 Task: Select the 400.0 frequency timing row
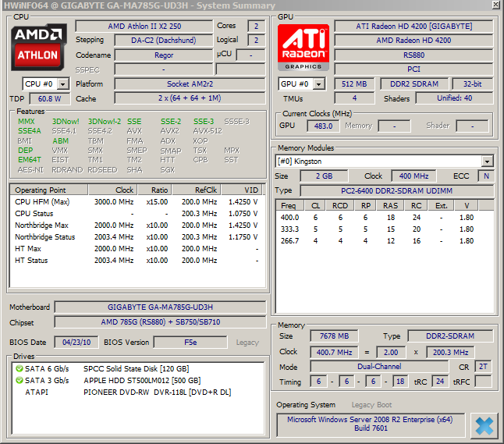(x=385, y=218)
